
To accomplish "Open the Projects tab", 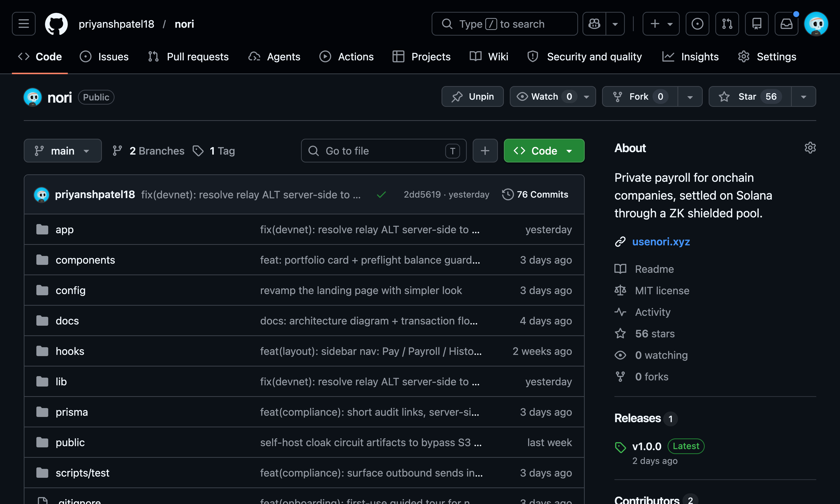I will tap(421, 57).
